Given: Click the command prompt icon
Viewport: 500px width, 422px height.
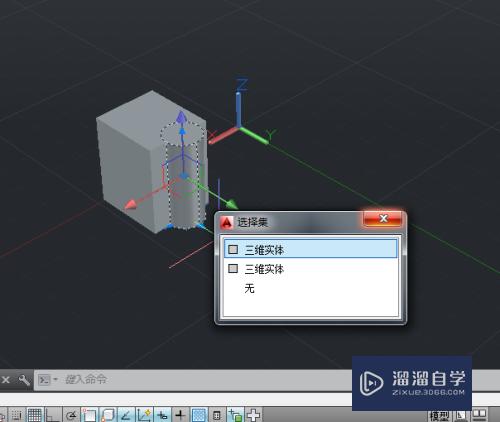Looking at the screenshot, I should coord(44,380).
